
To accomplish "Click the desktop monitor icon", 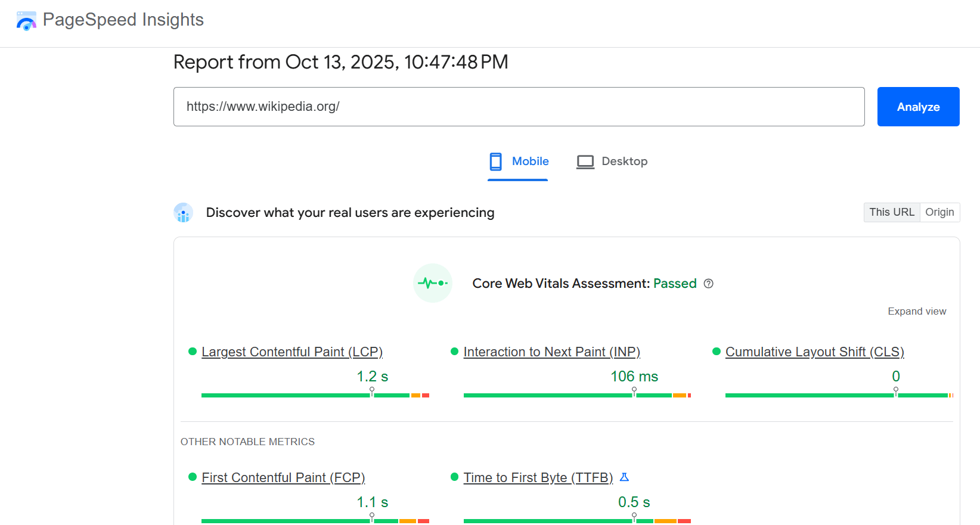I will click(585, 162).
